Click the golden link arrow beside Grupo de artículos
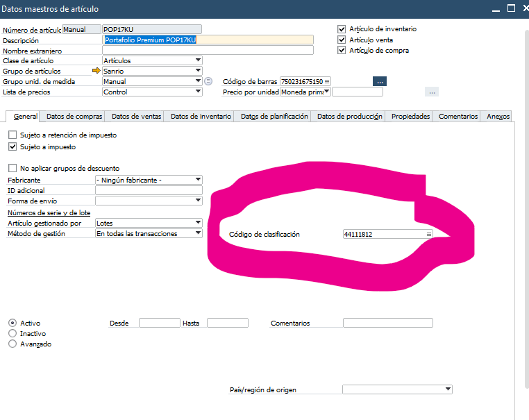529x420 pixels. (96, 71)
